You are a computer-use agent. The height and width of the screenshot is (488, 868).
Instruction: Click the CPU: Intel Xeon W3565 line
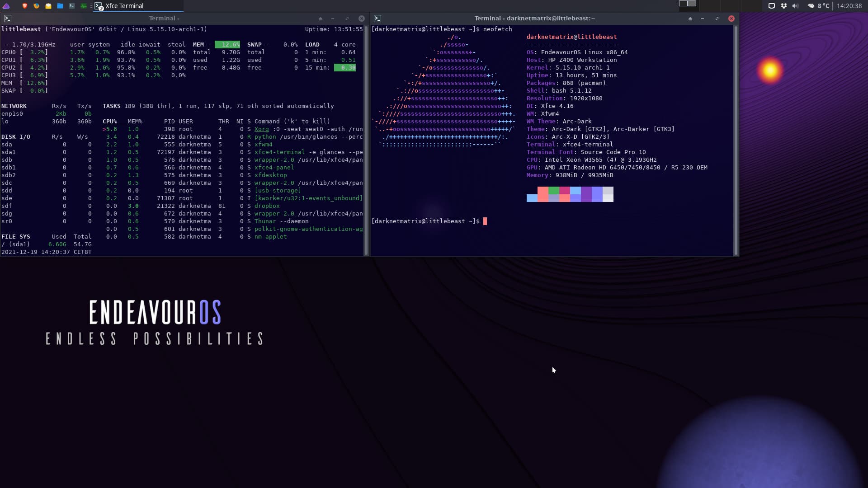[x=592, y=160]
